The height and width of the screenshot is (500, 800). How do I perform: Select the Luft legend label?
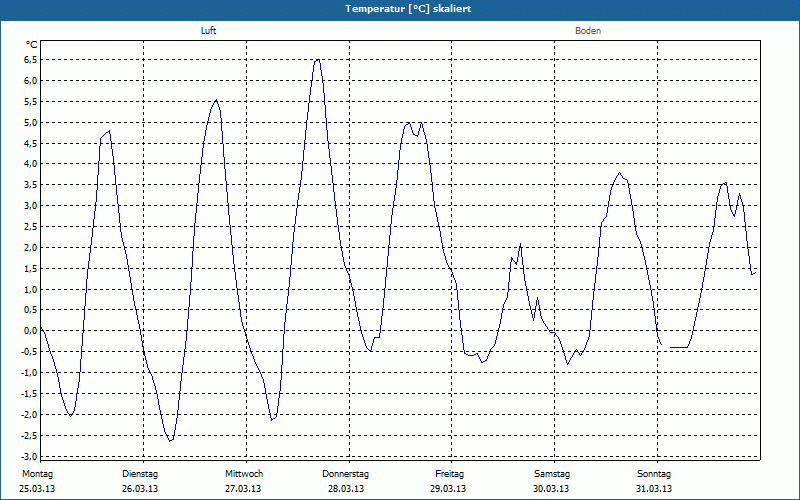point(208,31)
